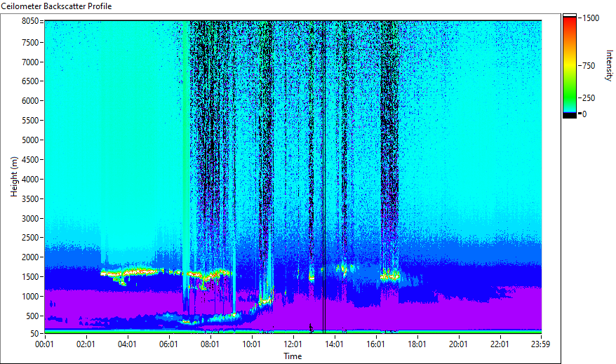The width and height of the screenshot is (616, 364).
Task: Click the 04:01 time tick label
Action: [127, 344]
